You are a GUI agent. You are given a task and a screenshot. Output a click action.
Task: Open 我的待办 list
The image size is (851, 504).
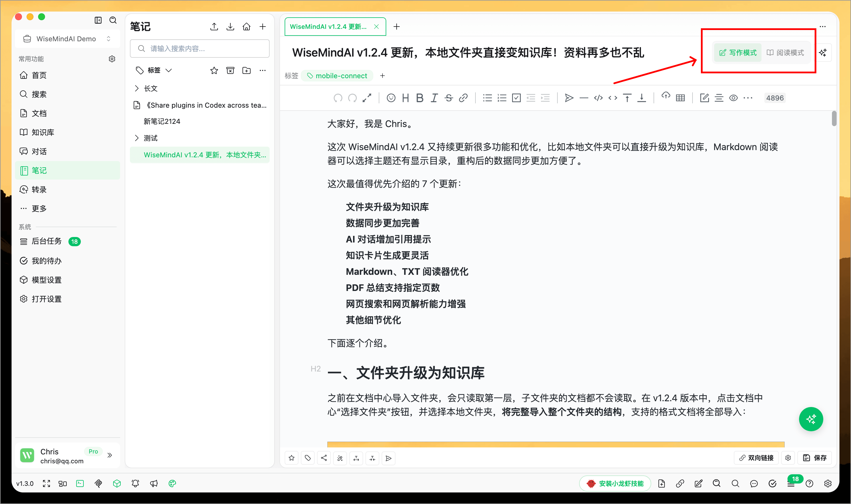68,260
